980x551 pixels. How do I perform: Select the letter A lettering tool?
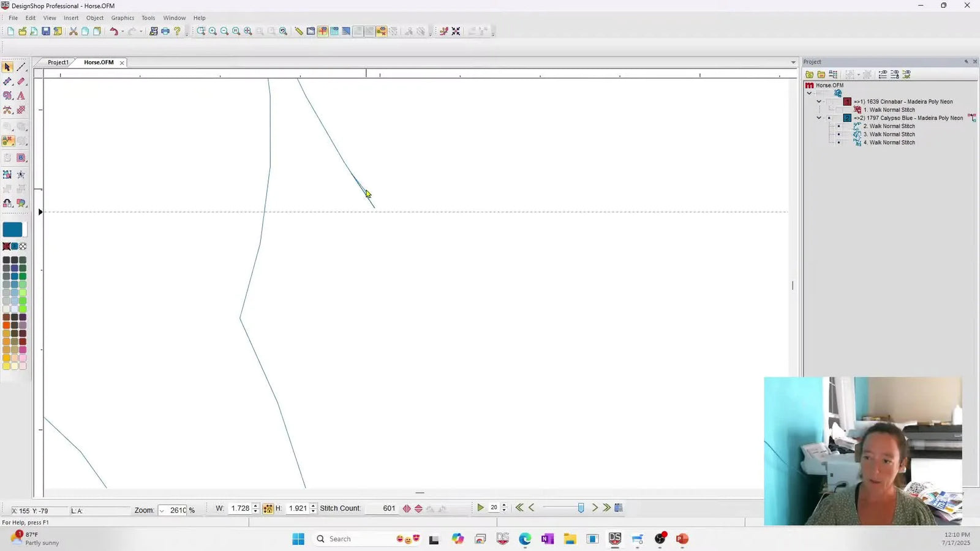coord(20,96)
